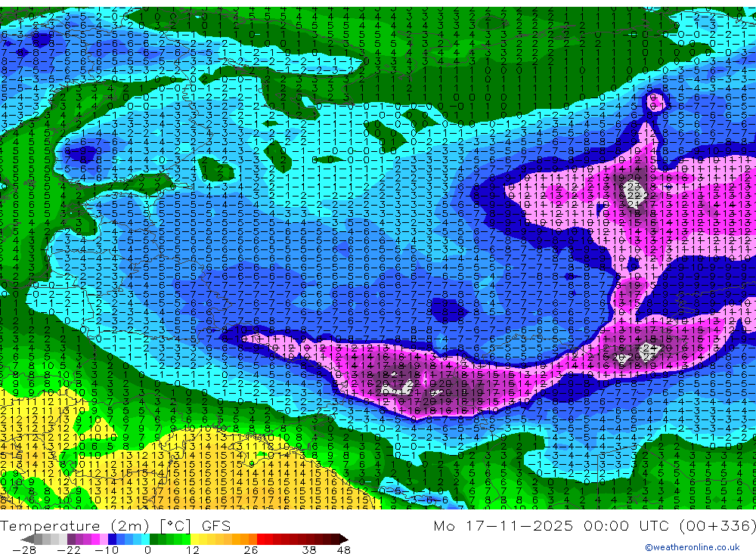The image size is (756, 554).
Task: Select the "-22" label on the temperature scale
Action: (69, 549)
